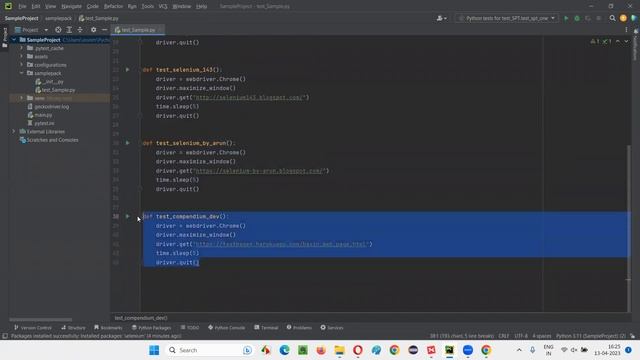The image size is (640, 360).
Task: Go to next highlighted error arrow
Action: click(x=626, y=42)
